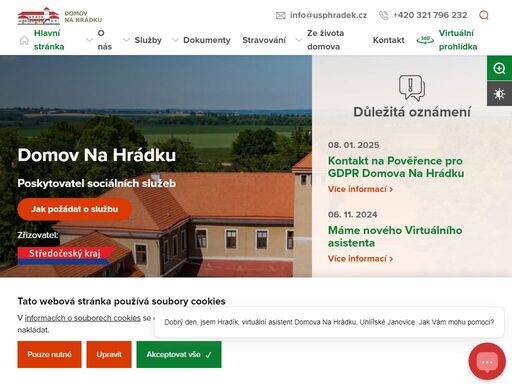Click the Domov Na Hrádku hero heading
This screenshot has height=384, width=512.
point(97,155)
